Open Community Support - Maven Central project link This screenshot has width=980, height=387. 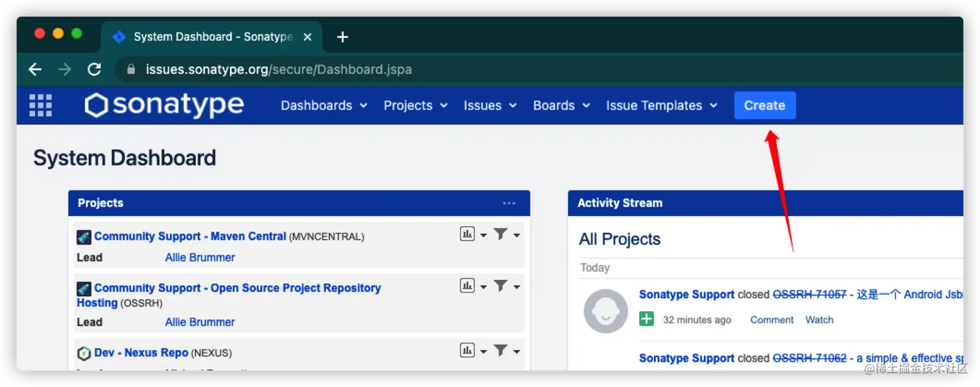(190, 237)
